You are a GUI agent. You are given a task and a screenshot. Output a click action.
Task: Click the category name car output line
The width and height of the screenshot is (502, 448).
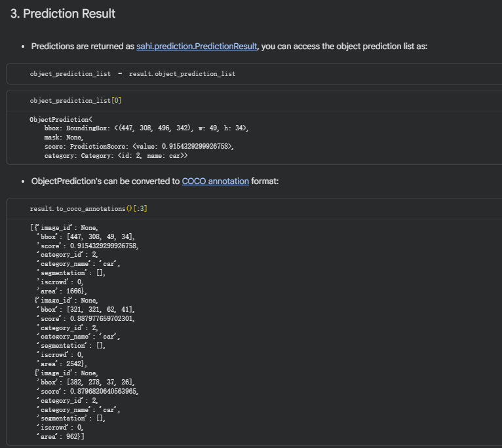[x=116, y=156]
